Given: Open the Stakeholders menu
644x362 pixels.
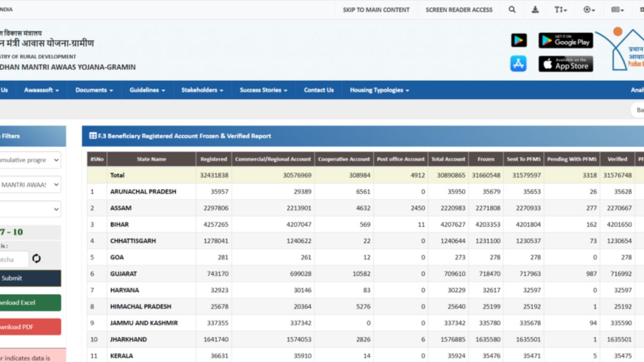Looking at the screenshot, I should pyautogui.click(x=202, y=90).
